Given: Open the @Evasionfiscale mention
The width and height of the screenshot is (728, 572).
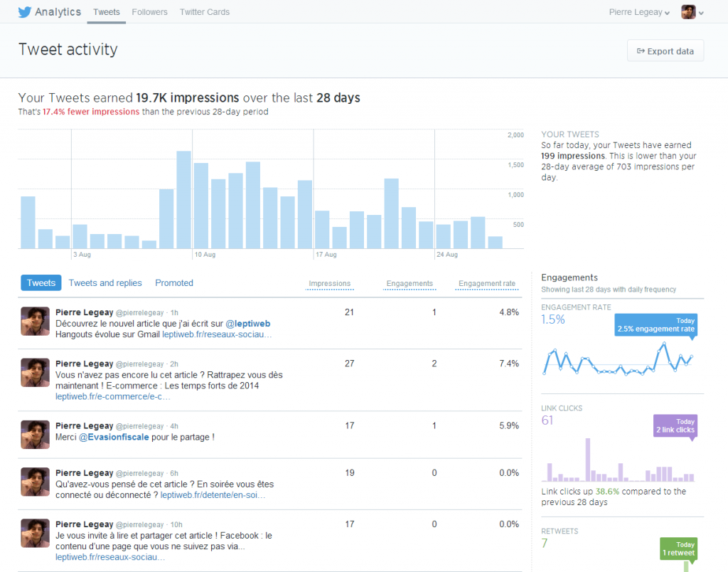Looking at the screenshot, I should (x=114, y=437).
